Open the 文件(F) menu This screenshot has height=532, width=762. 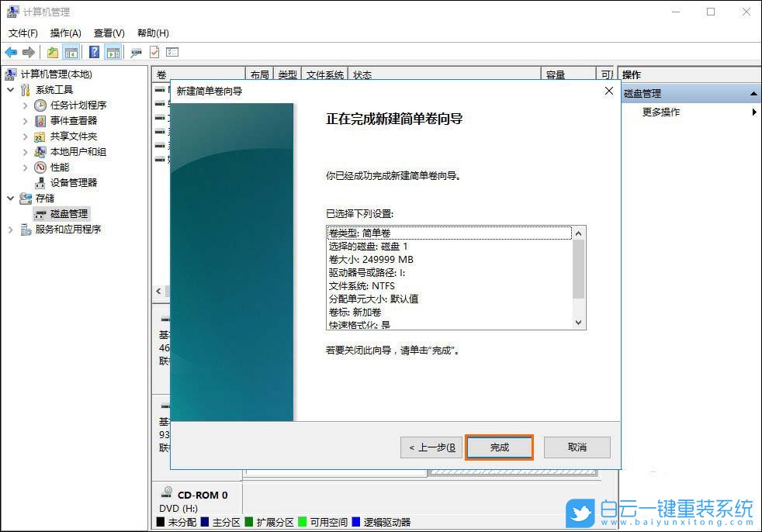tap(22, 33)
